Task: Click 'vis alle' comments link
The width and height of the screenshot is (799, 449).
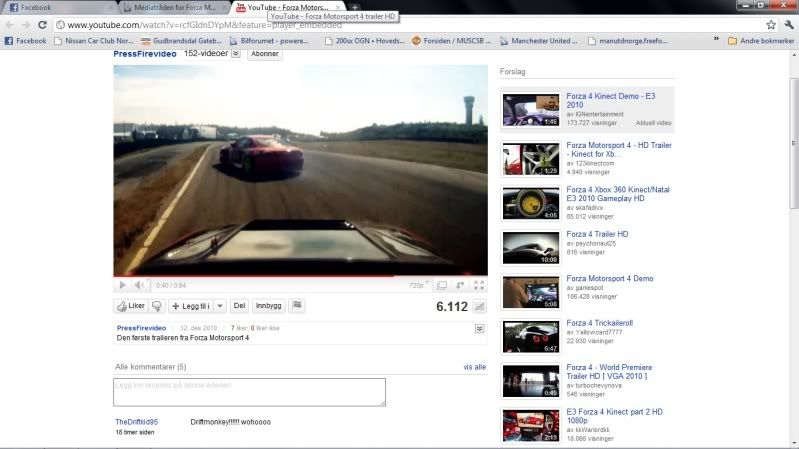Action: click(x=474, y=367)
